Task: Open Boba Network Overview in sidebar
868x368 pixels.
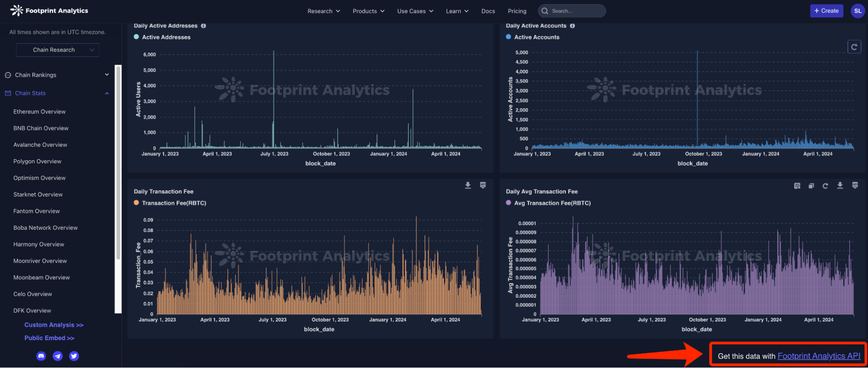Action: tap(46, 228)
